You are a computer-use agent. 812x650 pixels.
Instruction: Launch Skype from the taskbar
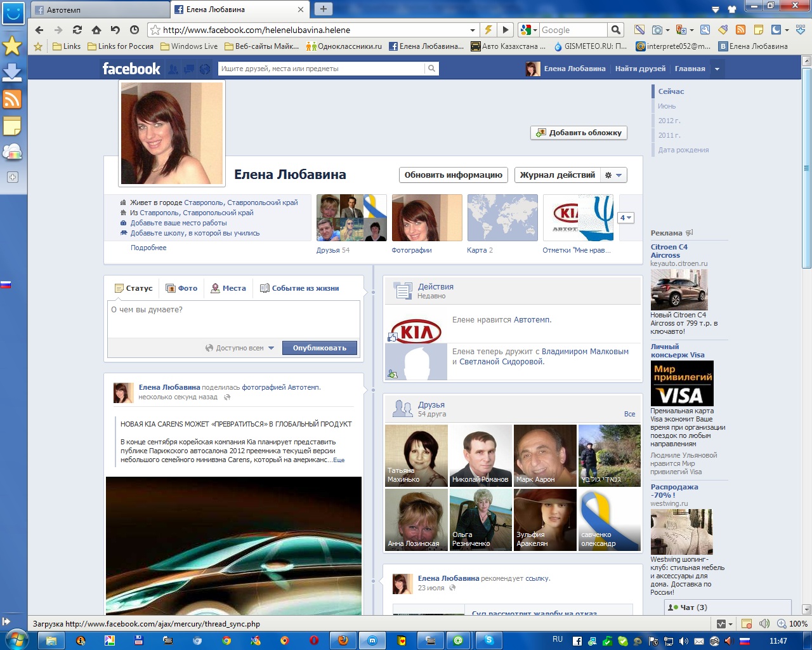489,640
